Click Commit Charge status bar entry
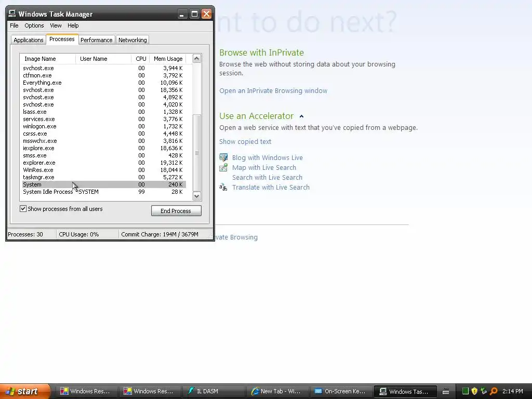Image resolution: width=532 pixels, height=399 pixels. (160, 234)
